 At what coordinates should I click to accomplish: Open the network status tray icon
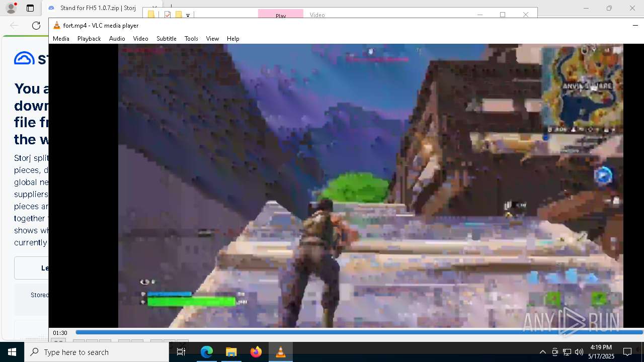[x=567, y=352]
